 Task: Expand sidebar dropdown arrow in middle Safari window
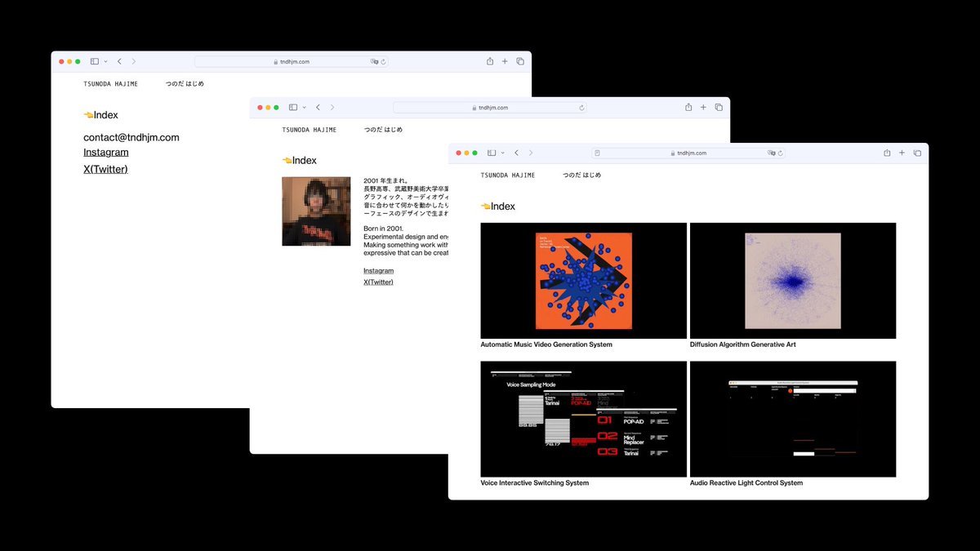(304, 107)
